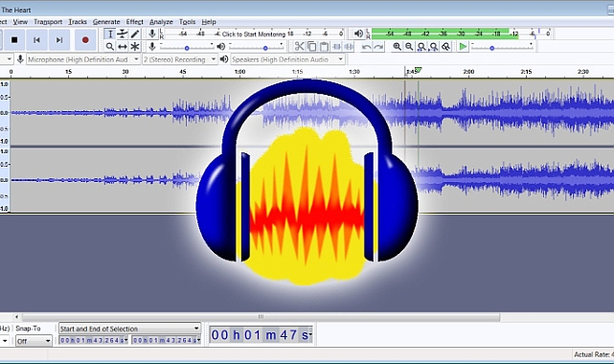Open the Generate menu
614x364 pixels.
point(106,22)
